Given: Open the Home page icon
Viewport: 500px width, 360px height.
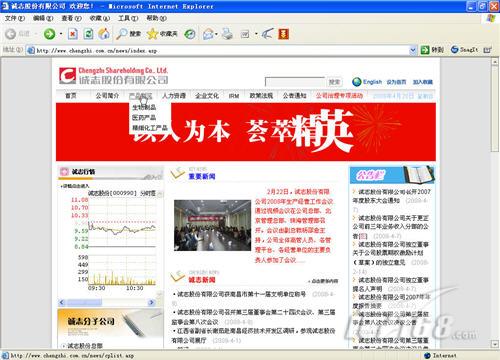Looking at the screenshot, I should pos(104,34).
